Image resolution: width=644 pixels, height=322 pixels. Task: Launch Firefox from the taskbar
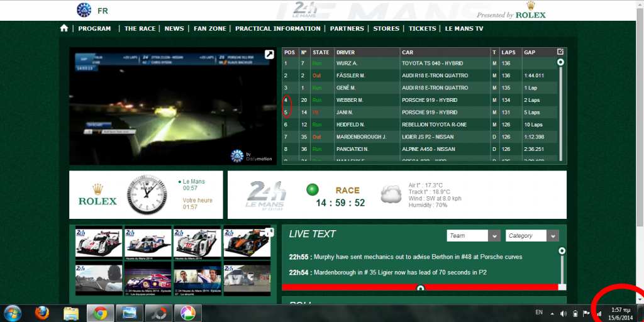point(42,313)
